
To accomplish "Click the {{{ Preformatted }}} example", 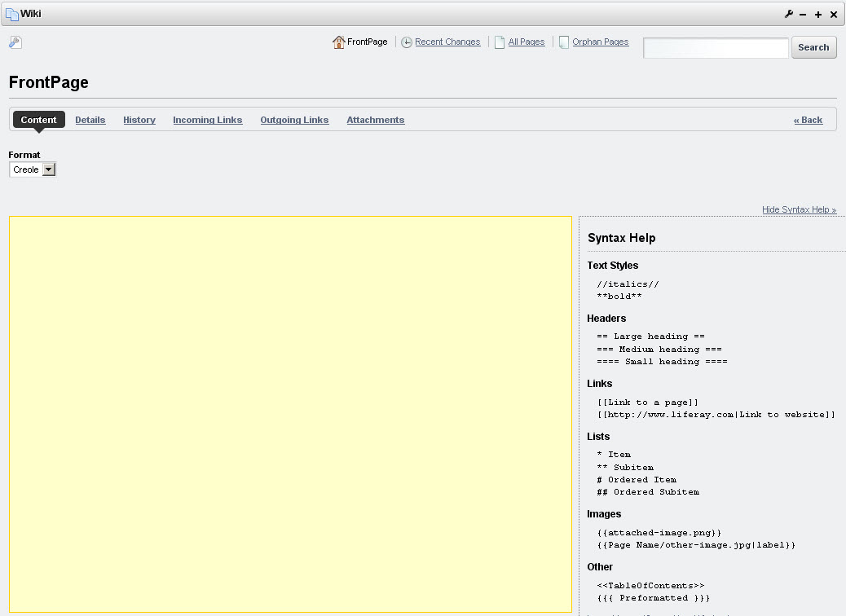I will click(x=654, y=597).
